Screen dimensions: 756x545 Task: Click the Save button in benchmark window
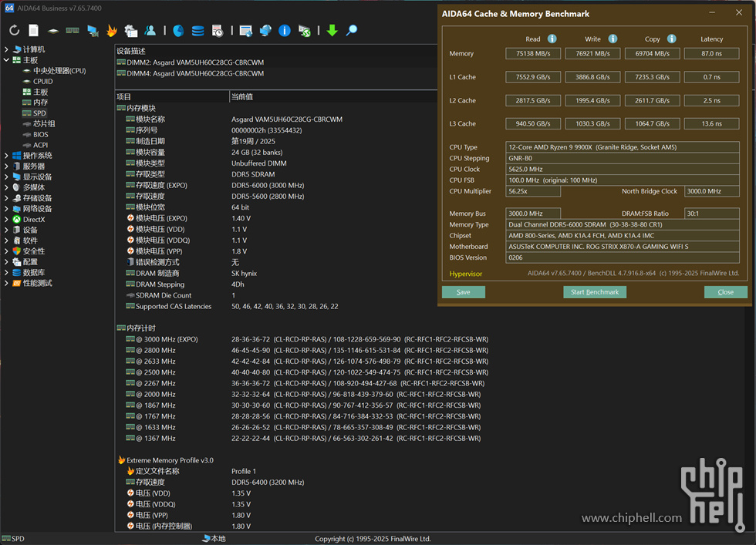point(464,292)
